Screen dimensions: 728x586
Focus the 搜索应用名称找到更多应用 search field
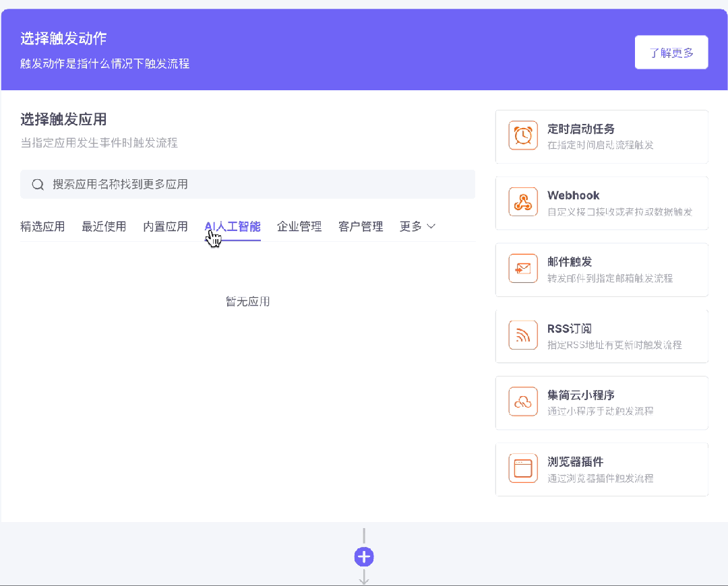[x=247, y=184]
